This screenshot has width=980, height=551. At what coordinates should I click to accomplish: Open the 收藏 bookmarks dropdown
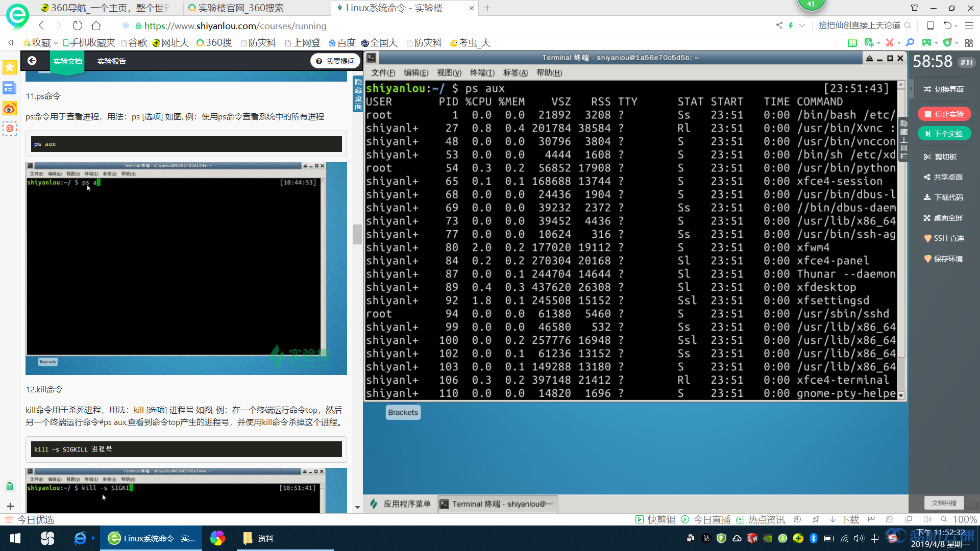point(40,43)
